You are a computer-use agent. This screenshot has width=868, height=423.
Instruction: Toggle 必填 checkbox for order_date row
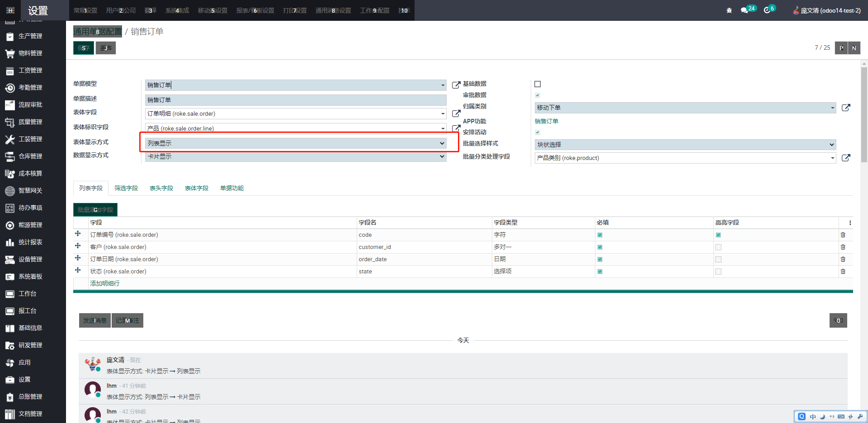(599, 259)
